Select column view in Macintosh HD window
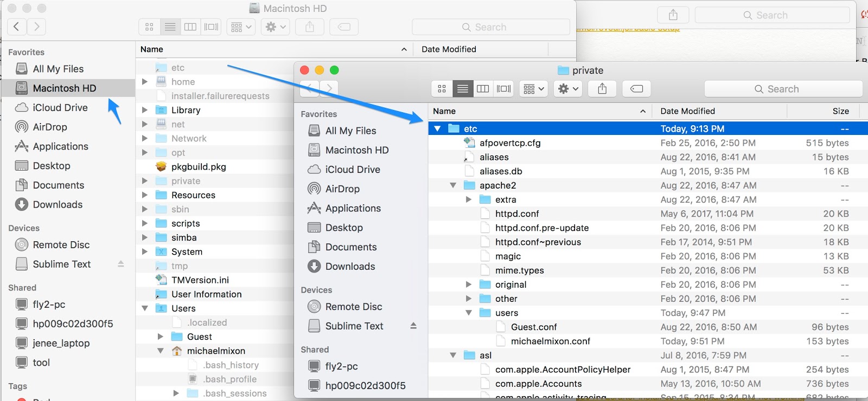 coord(190,27)
